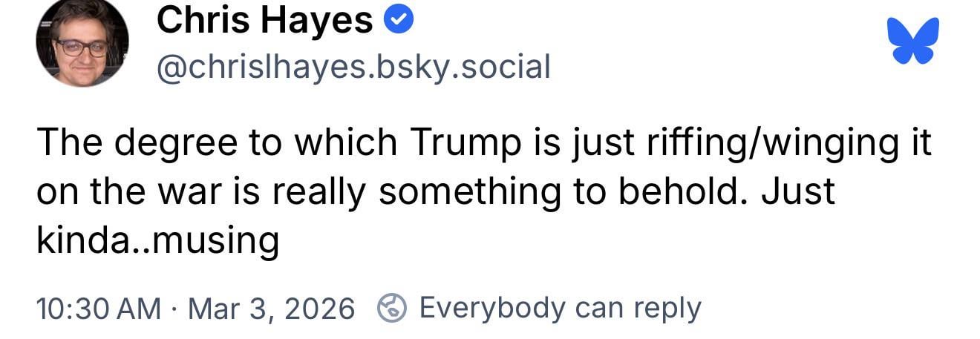Click the display name Chris Hayes
Viewport: 980px width, 339px height.
264,22
